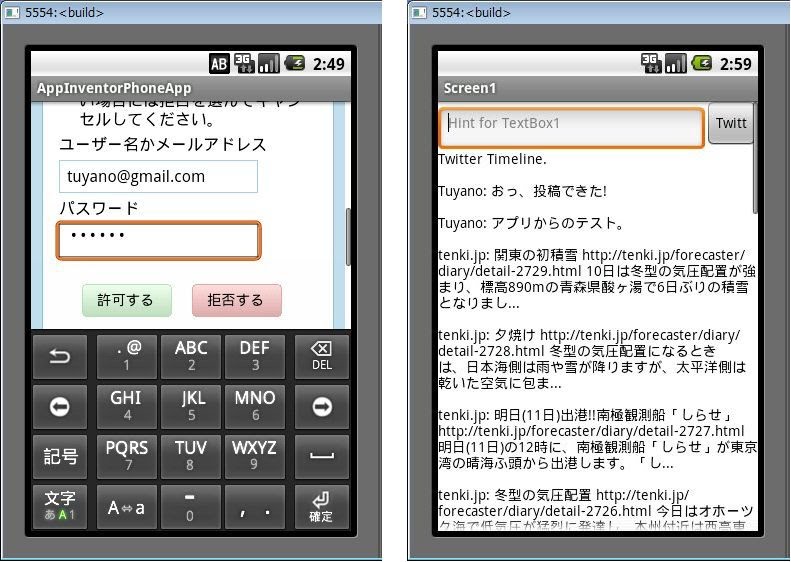791x562 pixels.
Task: Tap the space bar key
Action: [321, 456]
